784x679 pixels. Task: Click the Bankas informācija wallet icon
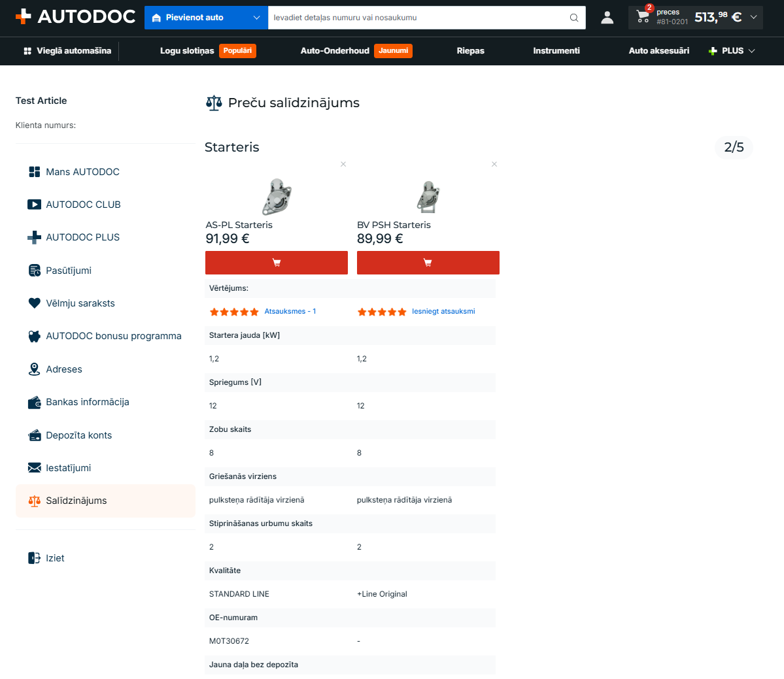(34, 402)
